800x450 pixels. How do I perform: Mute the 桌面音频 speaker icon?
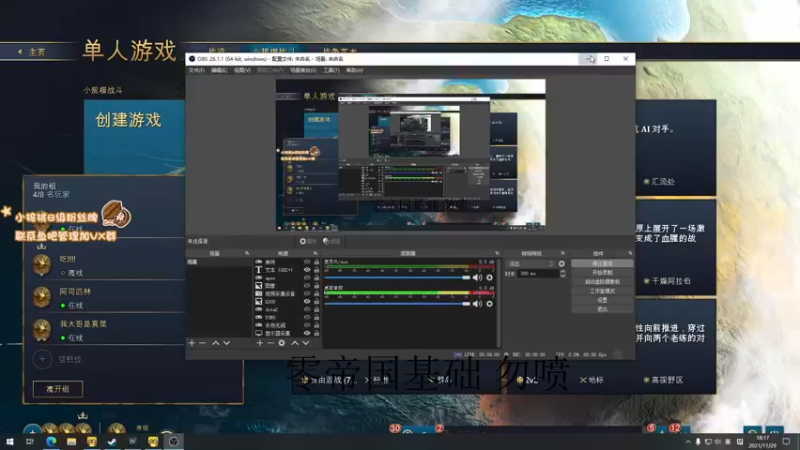pos(477,304)
